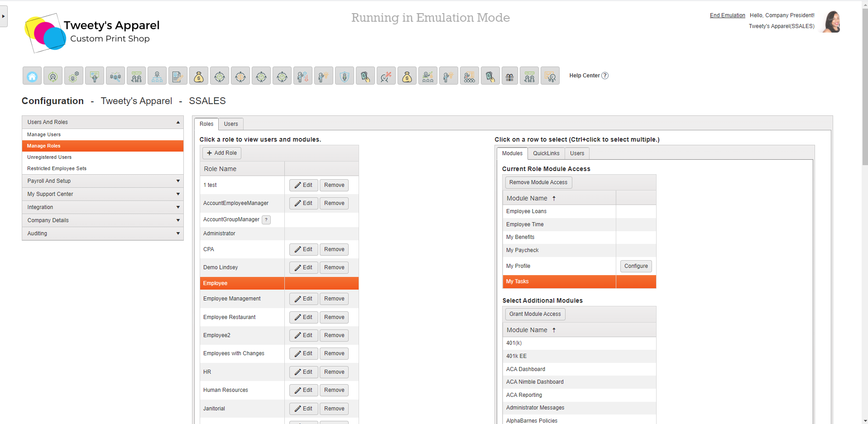Open the document with pen icon
Image resolution: width=868 pixels, height=424 pixels.
[x=178, y=76]
